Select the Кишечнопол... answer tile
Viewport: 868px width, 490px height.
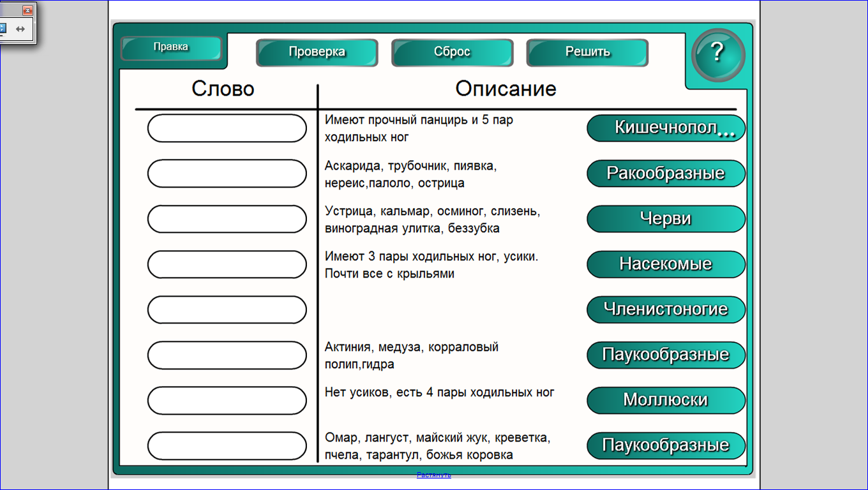pos(666,128)
